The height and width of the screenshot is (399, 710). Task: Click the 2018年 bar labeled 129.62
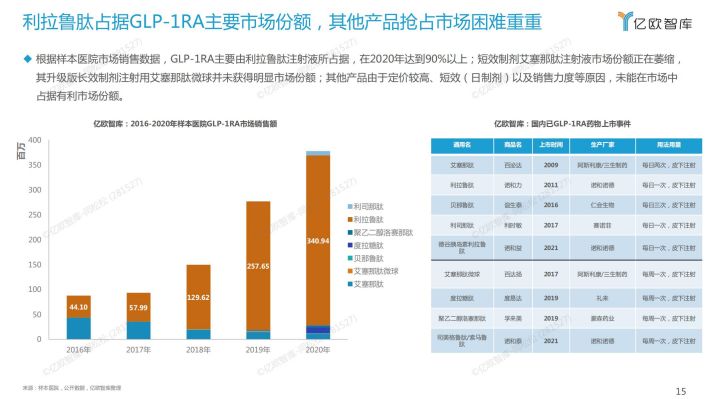[x=198, y=297]
